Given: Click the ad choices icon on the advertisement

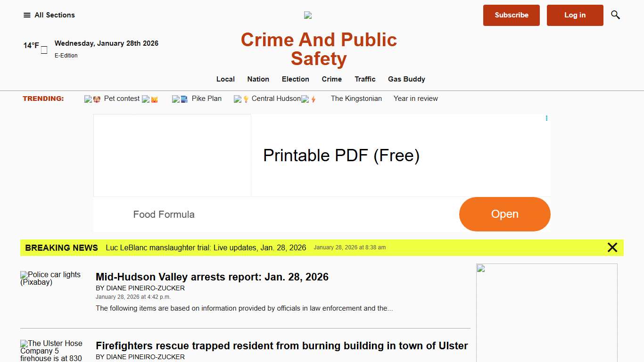Looking at the screenshot, I should (x=546, y=118).
